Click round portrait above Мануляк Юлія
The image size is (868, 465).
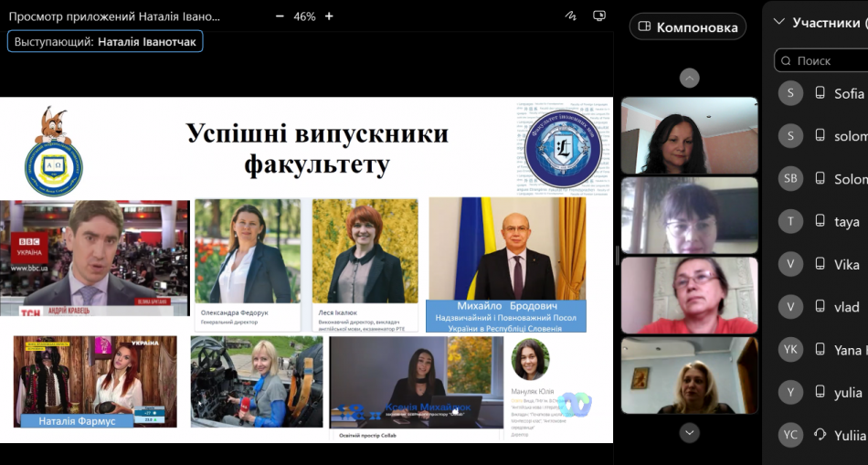tap(530, 360)
